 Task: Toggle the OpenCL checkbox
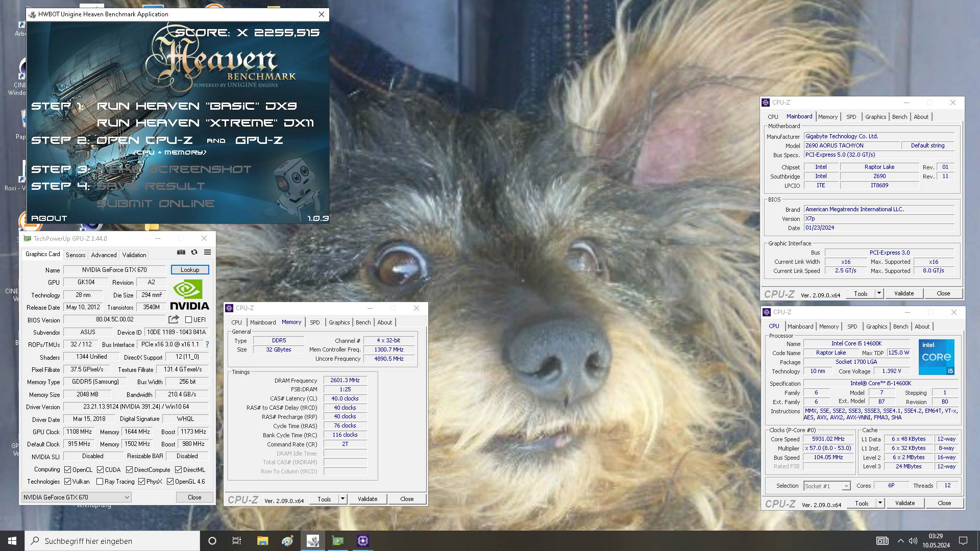point(67,469)
